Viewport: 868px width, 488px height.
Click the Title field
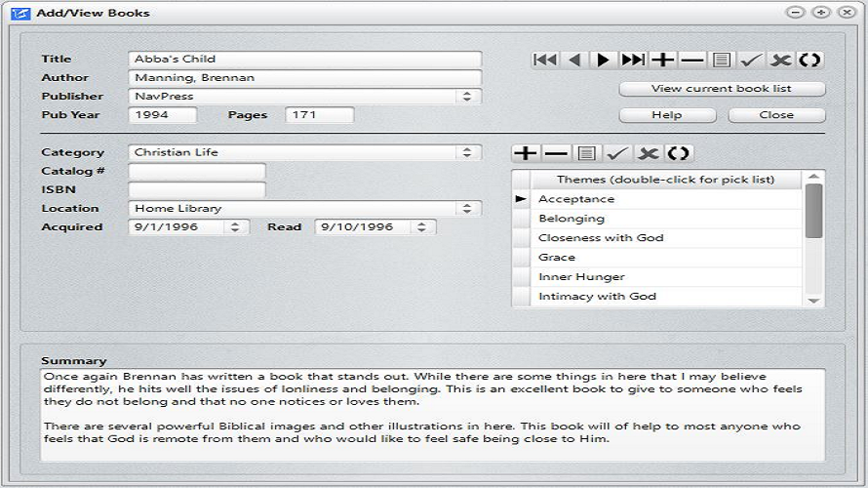[305, 59]
